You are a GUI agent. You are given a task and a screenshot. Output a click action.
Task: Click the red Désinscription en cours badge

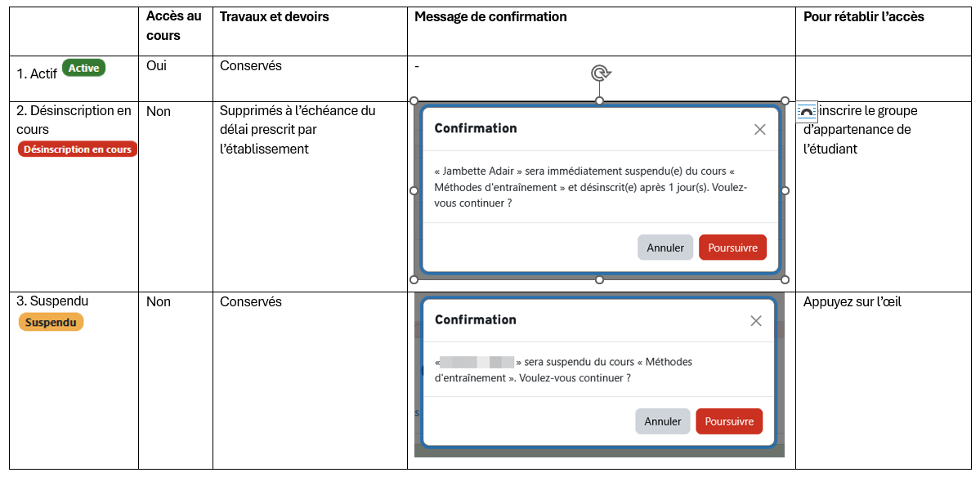pyautogui.click(x=78, y=149)
